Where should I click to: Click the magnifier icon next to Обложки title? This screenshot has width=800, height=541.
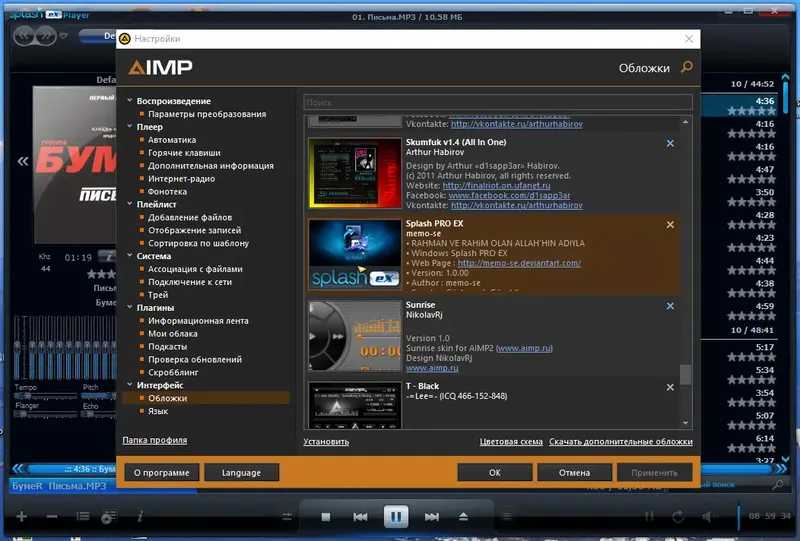(687, 67)
